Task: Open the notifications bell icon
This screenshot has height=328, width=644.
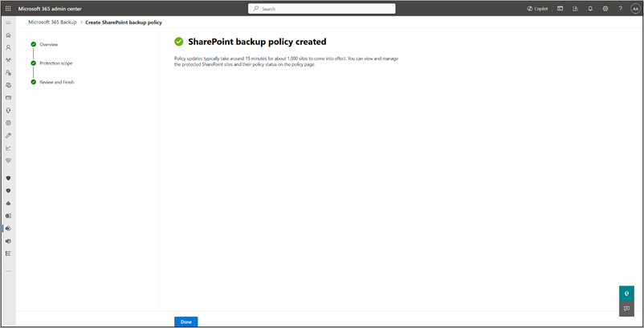Action: [x=590, y=9]
